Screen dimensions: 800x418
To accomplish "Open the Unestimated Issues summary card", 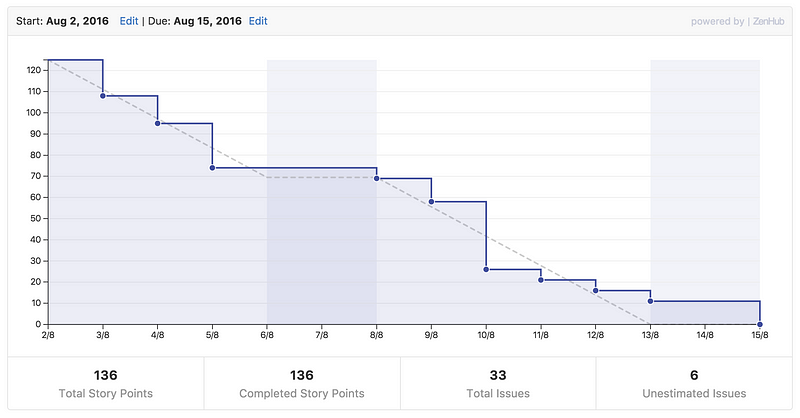I will (693, 383).
